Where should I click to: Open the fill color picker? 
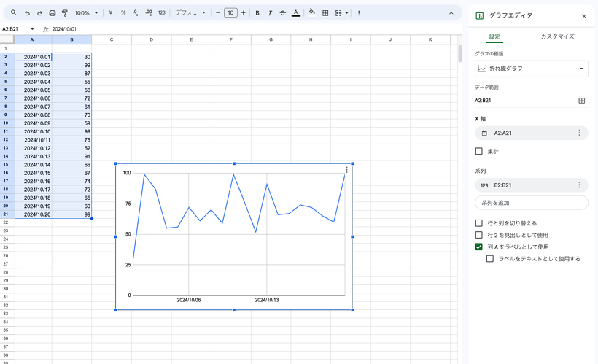[311, 13]
